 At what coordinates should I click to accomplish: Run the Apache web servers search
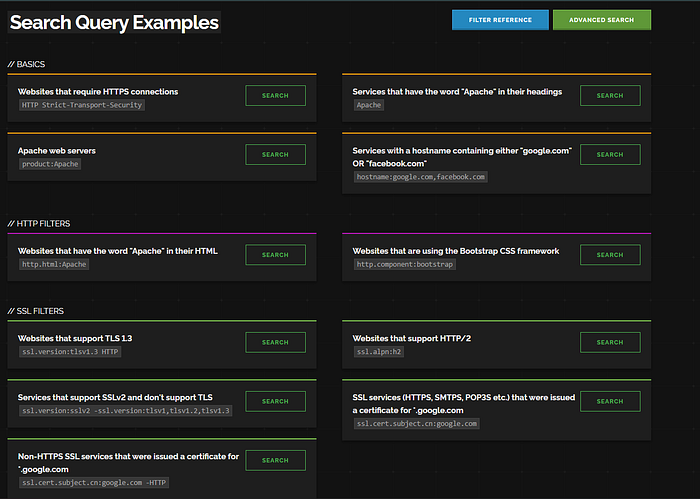(275, 155)
